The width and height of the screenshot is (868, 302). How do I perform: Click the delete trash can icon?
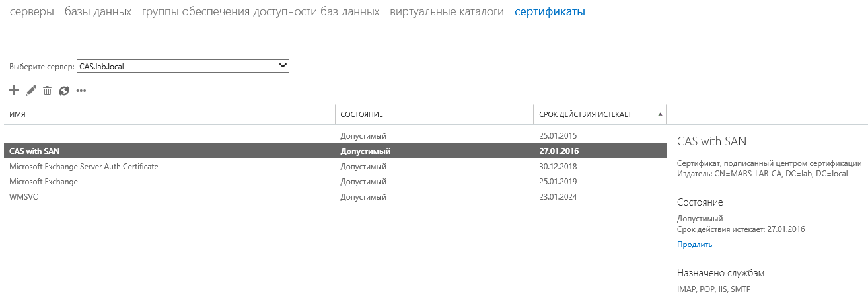coord(48,91)
